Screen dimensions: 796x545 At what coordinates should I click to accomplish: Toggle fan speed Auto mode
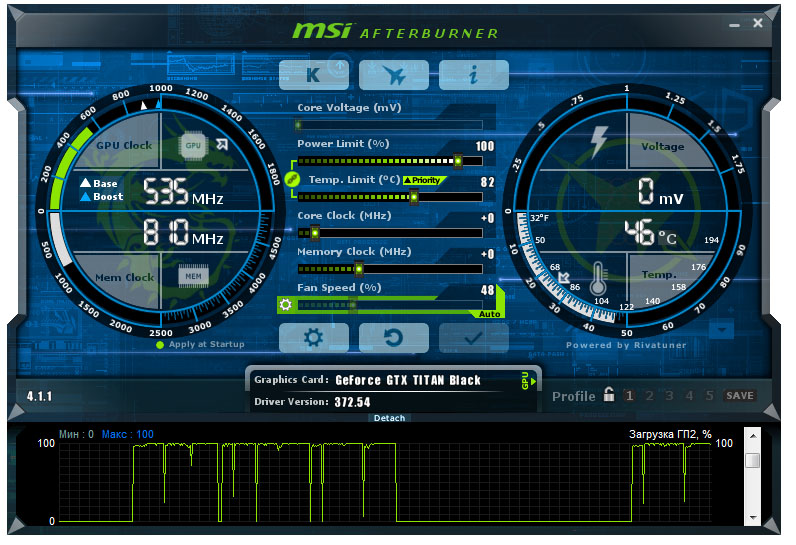pyautogui.click(x=489, y=314)
